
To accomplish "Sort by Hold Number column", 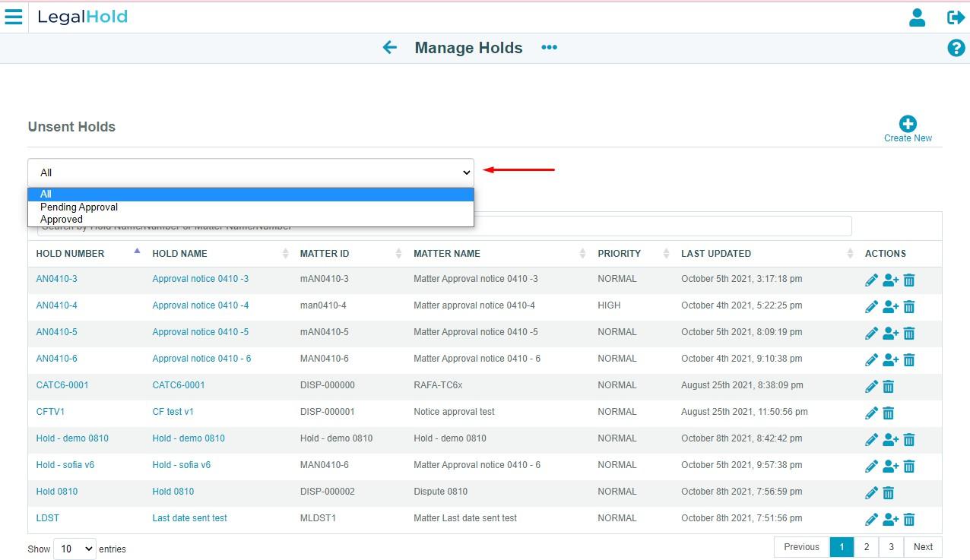I will 87,254.
